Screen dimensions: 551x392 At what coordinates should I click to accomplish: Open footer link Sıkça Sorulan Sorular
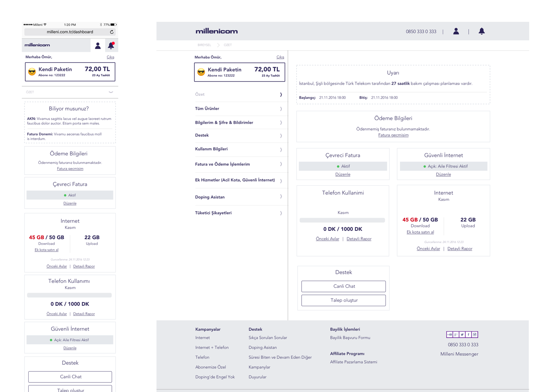click(x=268, y=338)
